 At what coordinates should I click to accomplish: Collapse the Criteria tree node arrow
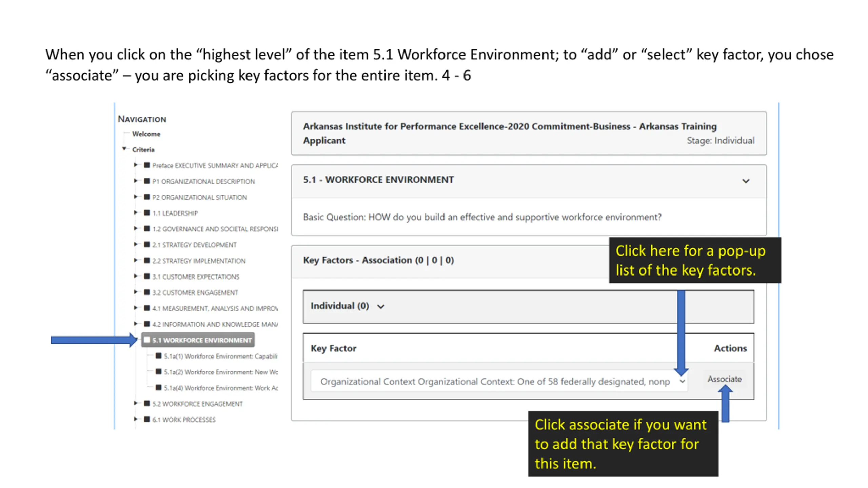[x=124, y=149]
